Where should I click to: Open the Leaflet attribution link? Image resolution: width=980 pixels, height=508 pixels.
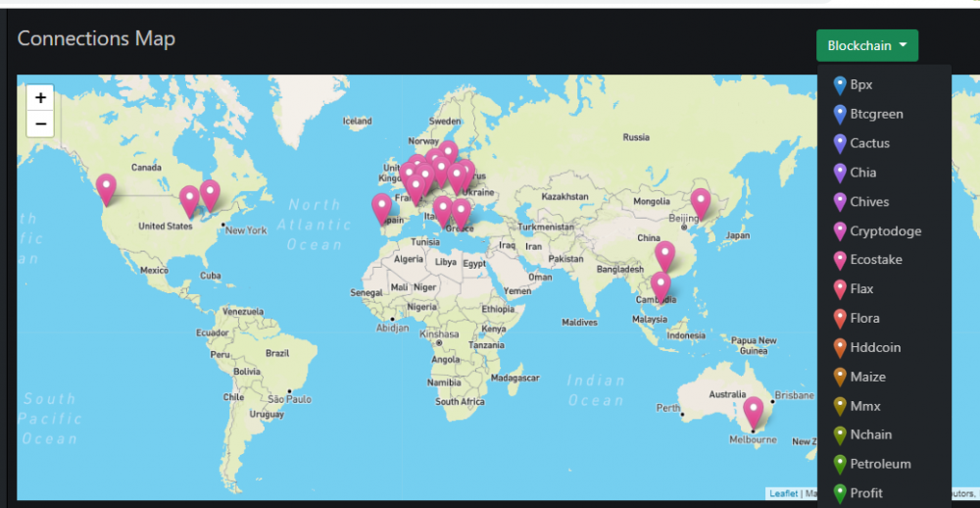pos(783,493)
